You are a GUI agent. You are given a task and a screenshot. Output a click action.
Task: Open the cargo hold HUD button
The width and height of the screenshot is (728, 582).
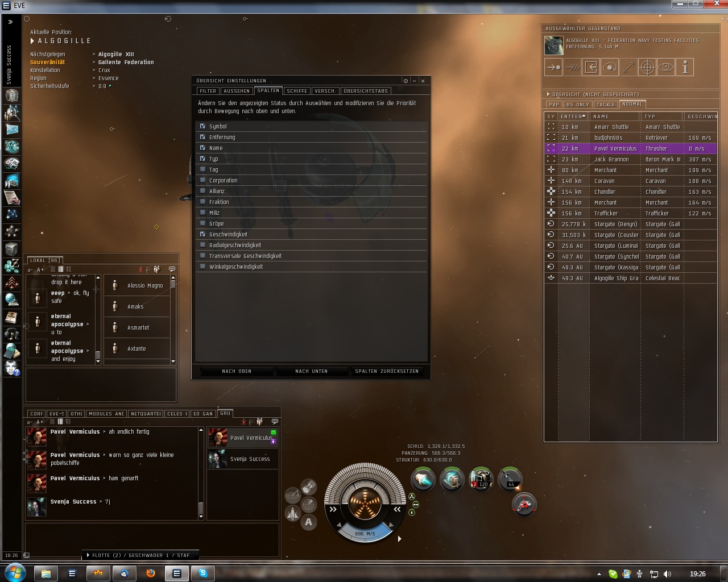[308, 487]
